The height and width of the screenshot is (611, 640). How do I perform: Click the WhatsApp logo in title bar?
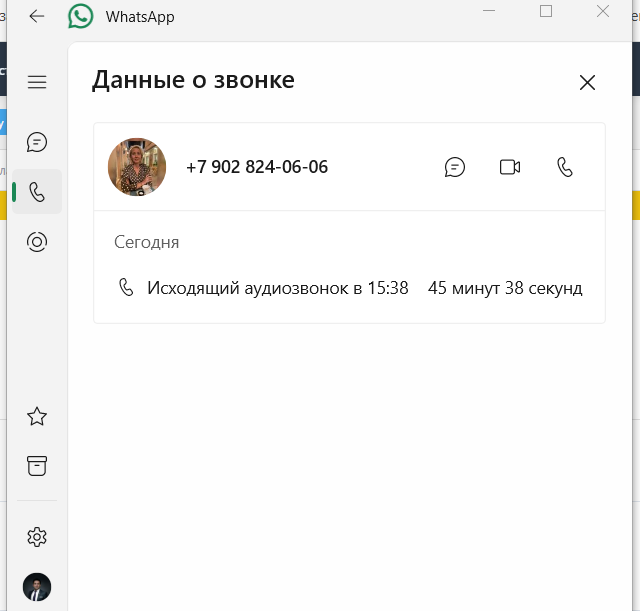[80, 16]
